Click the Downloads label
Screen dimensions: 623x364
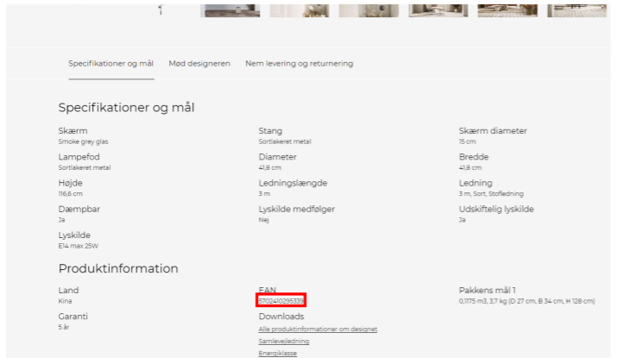pos(281,317)
